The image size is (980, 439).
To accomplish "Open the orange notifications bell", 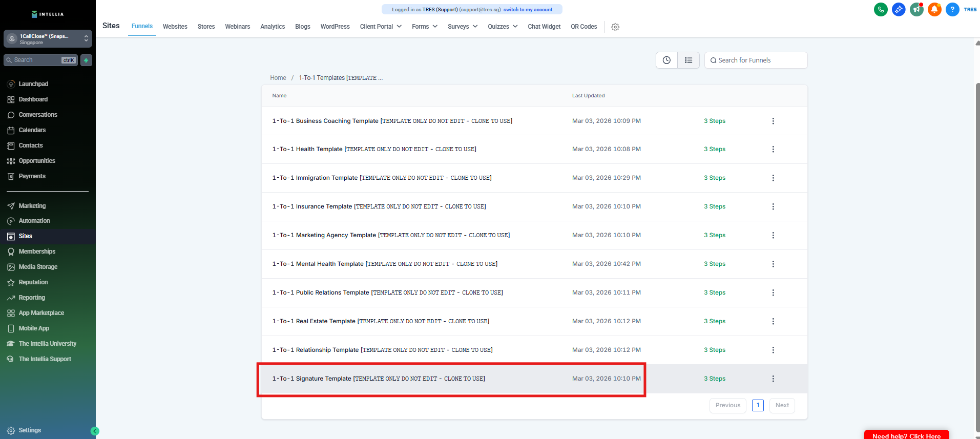I will 934,9.
